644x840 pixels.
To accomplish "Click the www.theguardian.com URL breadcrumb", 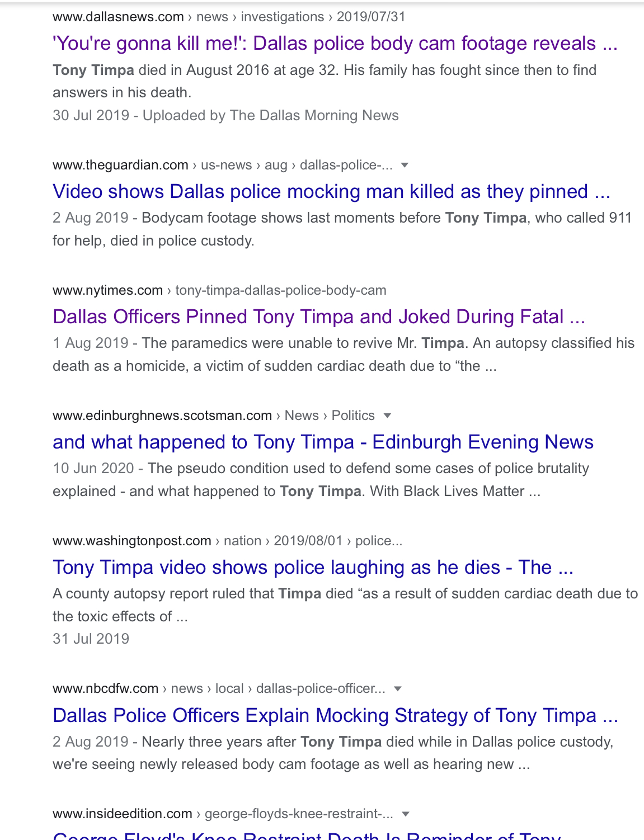I will (x=120, y=165).
